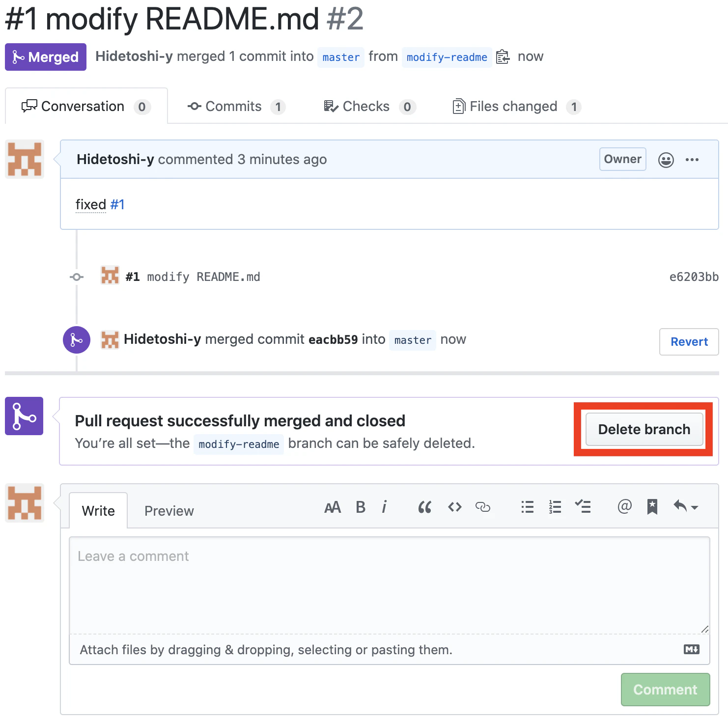This screenshot has height=721, width=728.
Task: Open saved replies with the reply arrow dropdown
Action: 686,506
